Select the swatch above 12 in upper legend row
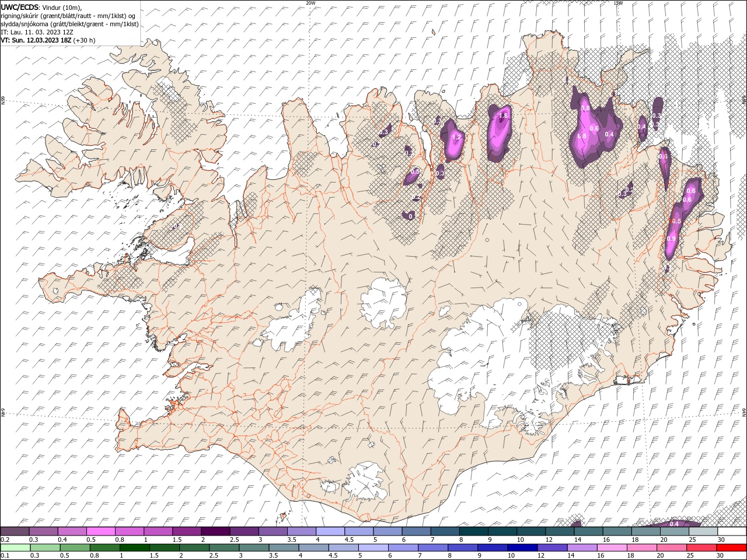Image resolution: width=747 pixels, height=560 pixels. point(560,531)
